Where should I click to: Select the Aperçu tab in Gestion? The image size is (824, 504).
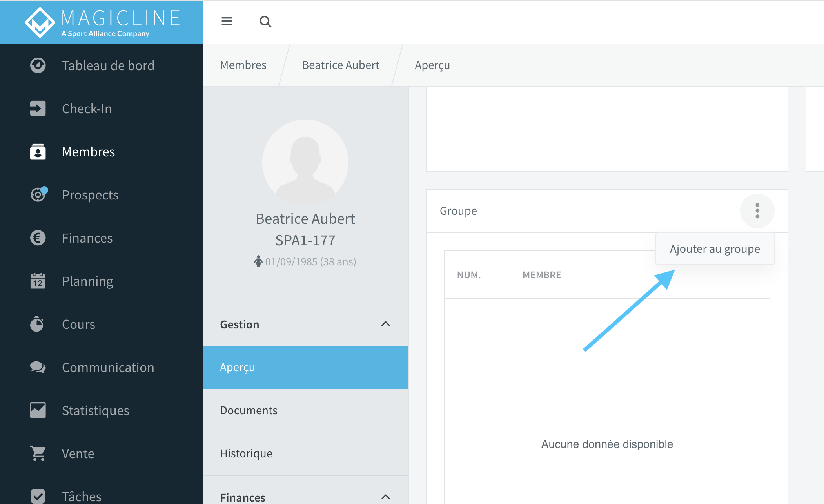tap(305, 367)
